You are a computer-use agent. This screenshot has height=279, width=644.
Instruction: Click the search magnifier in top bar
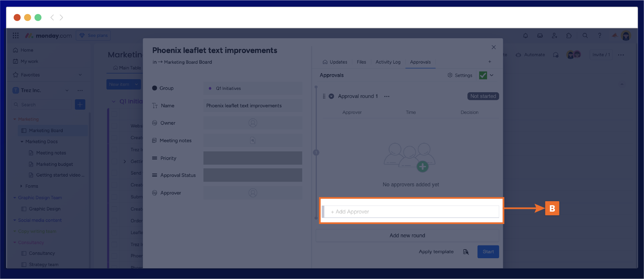[x=585, y=36]
